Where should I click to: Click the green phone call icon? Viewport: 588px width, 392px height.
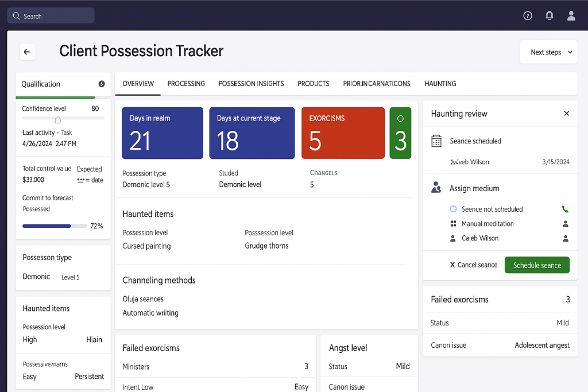pyautogui.click(x=565, y=209)
